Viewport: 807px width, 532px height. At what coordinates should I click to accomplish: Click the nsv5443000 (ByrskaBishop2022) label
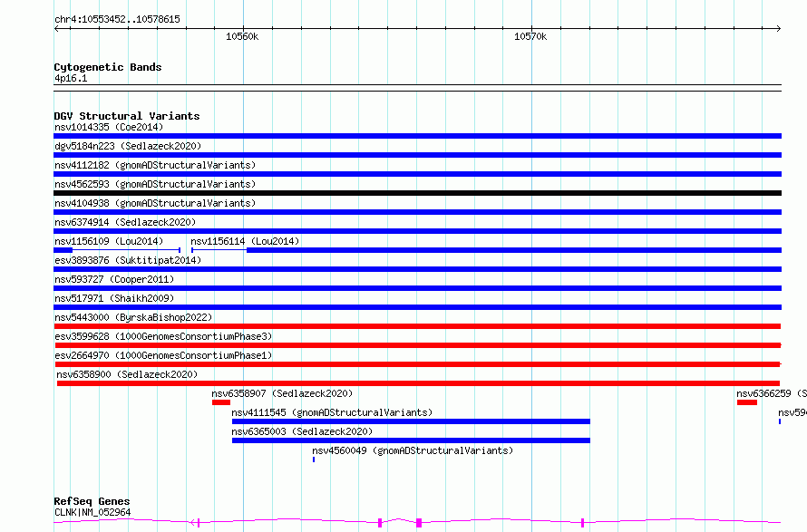click(x=133, y=317)
